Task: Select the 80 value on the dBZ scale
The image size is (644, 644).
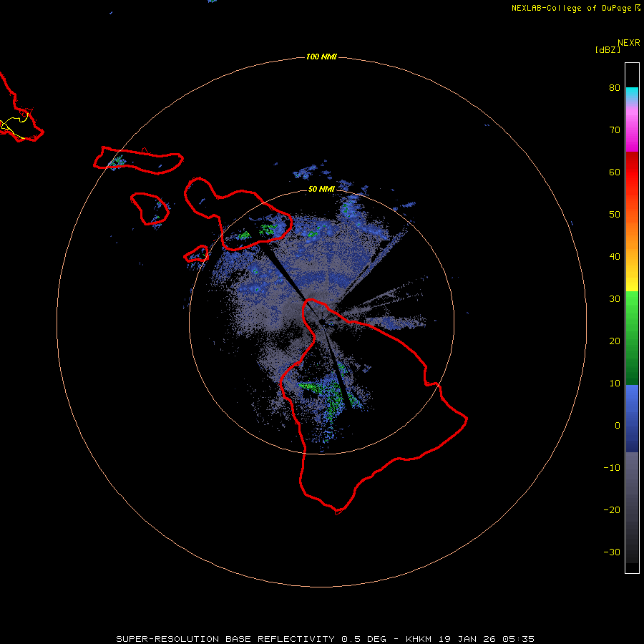Action: (x=615, y=88)
